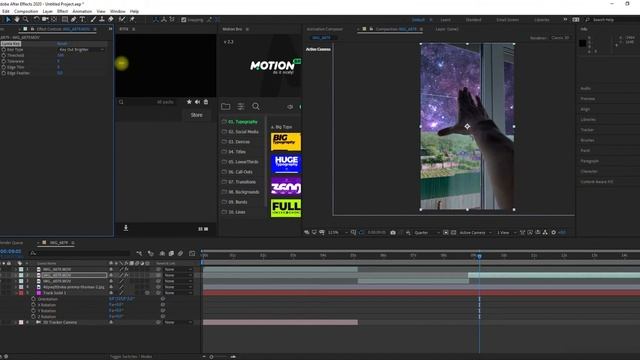Select the Clone Stamp tool
The height and width of the screenshot is (360, 640).
coord(102,20)
